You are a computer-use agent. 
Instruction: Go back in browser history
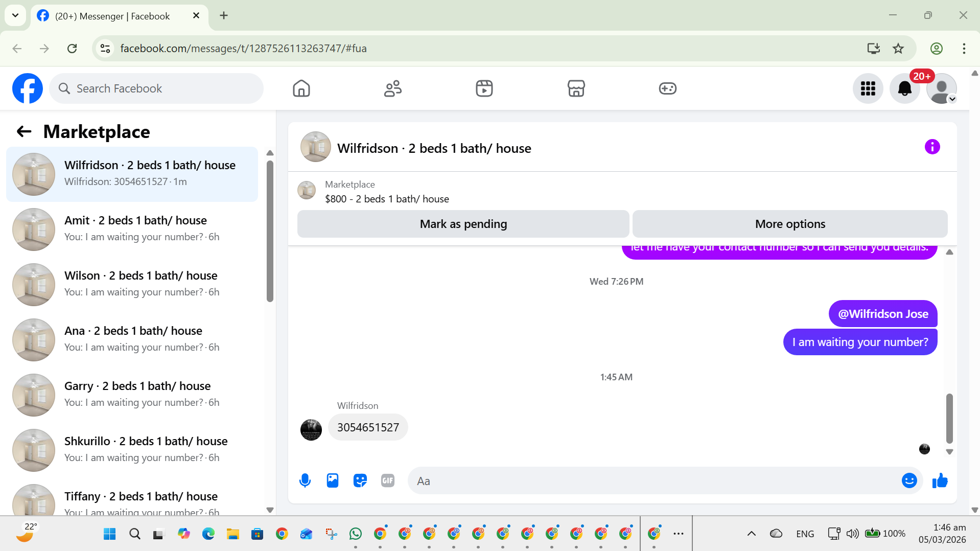pos(17,49)
